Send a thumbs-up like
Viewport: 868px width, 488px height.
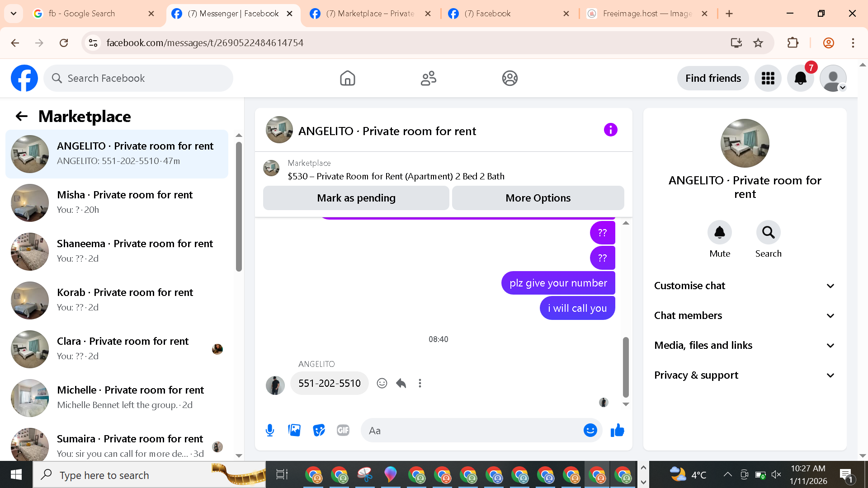618,430
